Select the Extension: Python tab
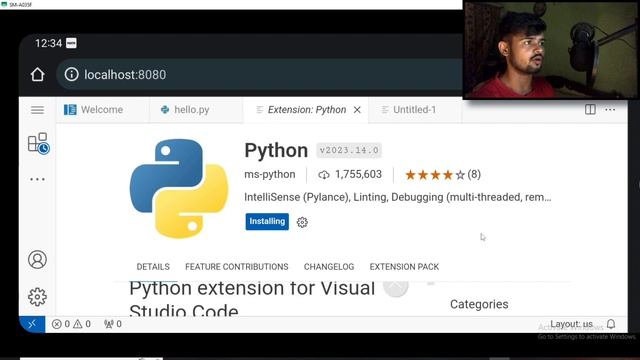The width and height of the screenshot is (640, 360). (307, 110)
